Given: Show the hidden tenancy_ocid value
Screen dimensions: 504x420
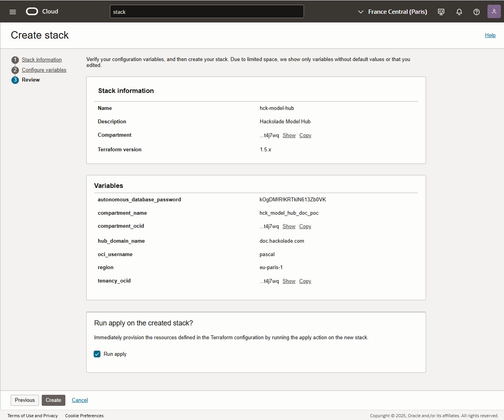Looking at the screenshot, I should pyautogui.click(x=289, y=281).
